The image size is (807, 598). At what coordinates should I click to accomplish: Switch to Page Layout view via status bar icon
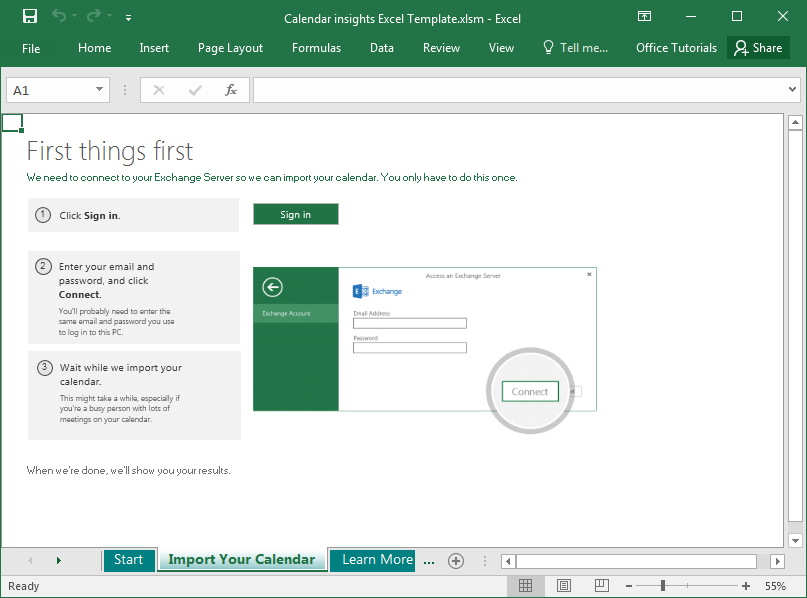pos(563,585)
